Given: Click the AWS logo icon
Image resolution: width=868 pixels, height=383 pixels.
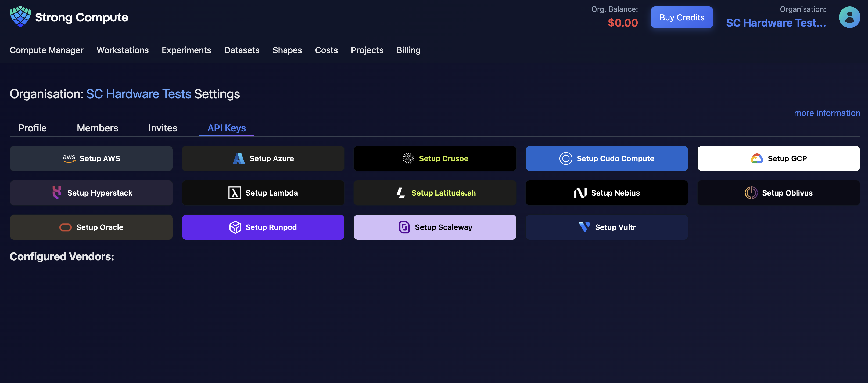Looking at the screenshot, I should click(69, 158).
